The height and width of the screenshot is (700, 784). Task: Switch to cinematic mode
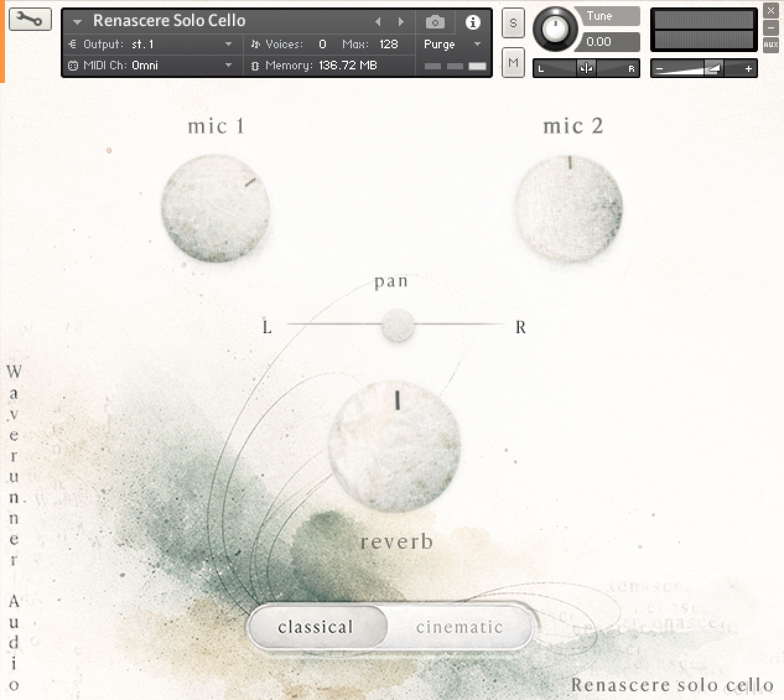point(459,627)
